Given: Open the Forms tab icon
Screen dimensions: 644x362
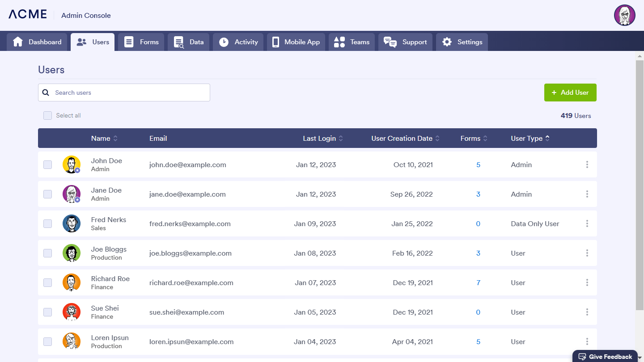Looking at the screenshot, I should coord(129,42).
